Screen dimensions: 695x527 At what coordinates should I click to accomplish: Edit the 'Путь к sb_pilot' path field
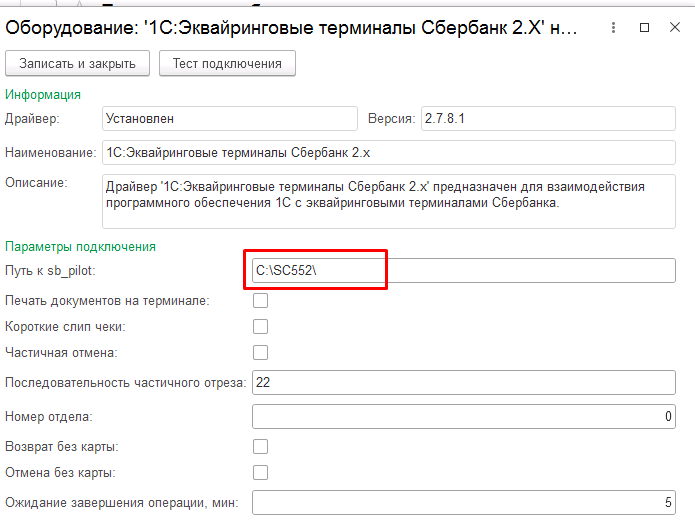pos(464,270)
